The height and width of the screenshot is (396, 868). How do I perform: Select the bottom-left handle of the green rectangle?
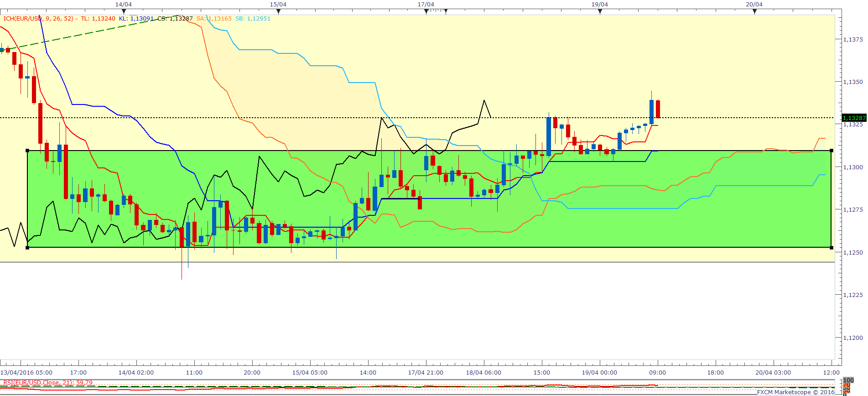pos(27,248)
